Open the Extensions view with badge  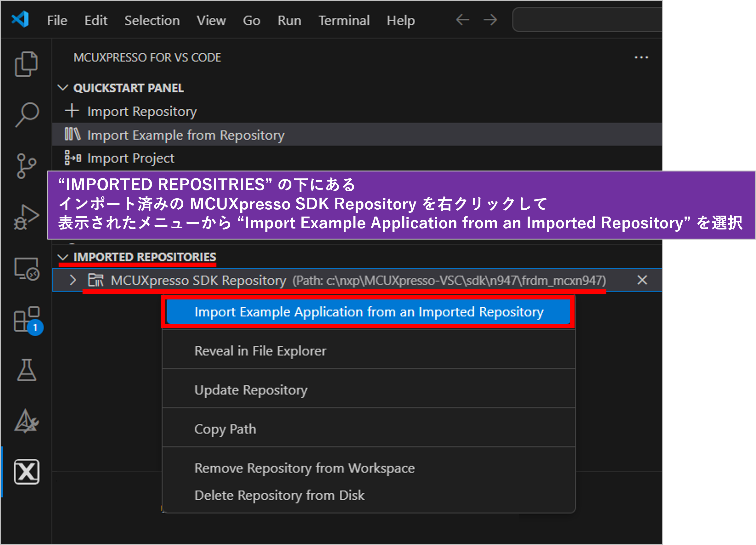[x=27, y=320]
